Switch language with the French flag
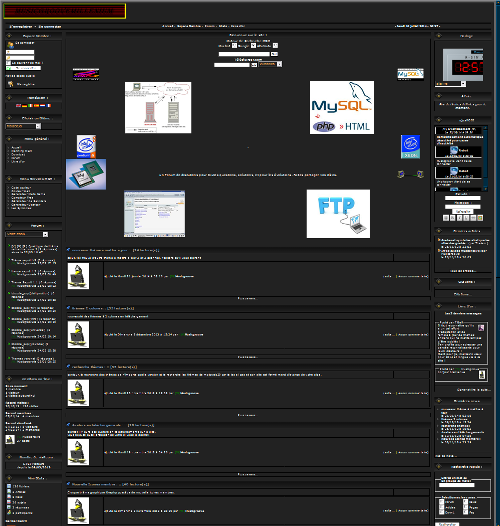This screenshot has height=526, width=500. [x=49, y=106]
